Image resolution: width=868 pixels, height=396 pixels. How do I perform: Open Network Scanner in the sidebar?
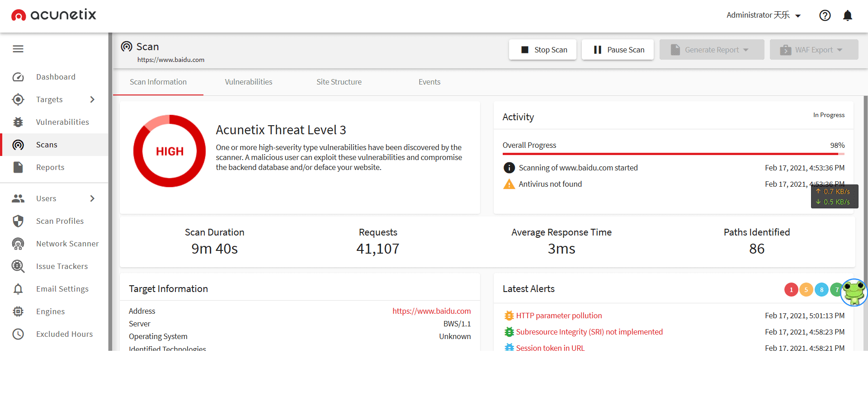[x=54, y=244]
